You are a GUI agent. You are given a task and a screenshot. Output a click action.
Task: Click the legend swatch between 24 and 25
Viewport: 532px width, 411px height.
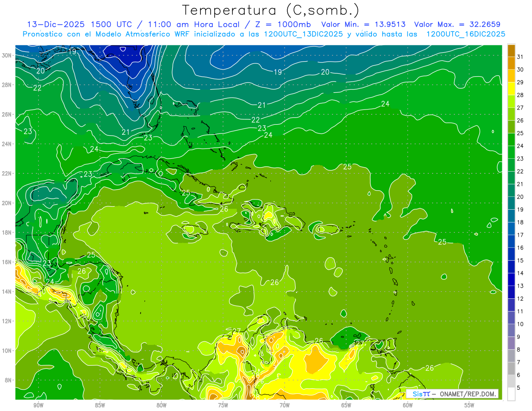point(511,139)
